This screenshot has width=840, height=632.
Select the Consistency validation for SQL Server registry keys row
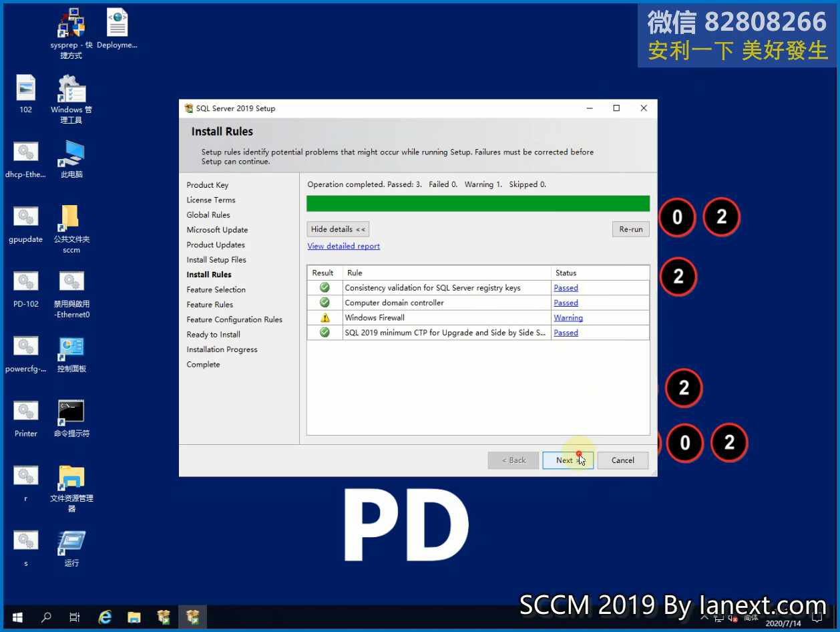click(x=478, y=288)
